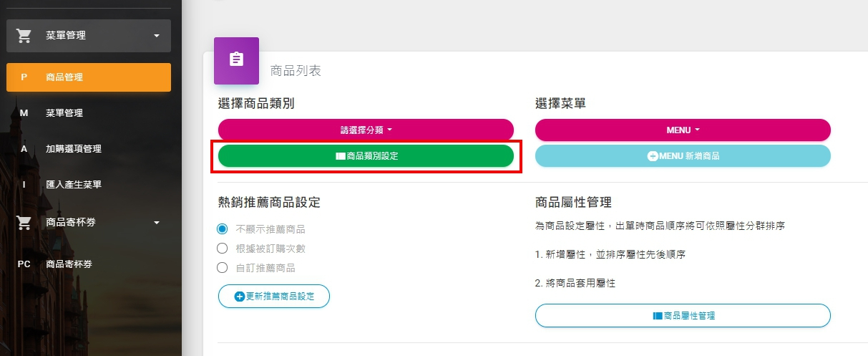Click the column icon in 商品屬性管理 button
The image size is (868, 356).
coord(658,315)
